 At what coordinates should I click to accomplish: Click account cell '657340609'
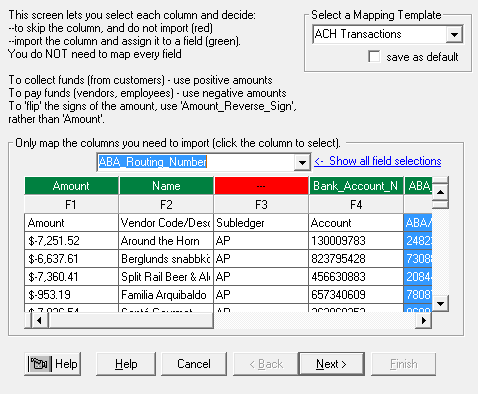point(356,295)
